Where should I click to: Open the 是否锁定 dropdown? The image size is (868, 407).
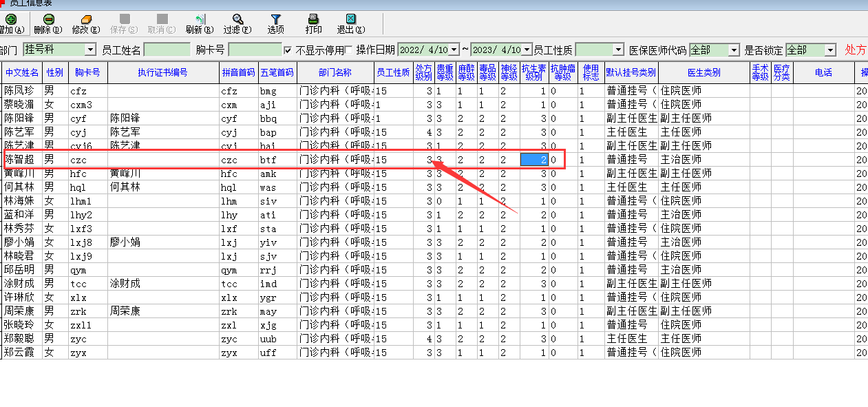point(830,50)
